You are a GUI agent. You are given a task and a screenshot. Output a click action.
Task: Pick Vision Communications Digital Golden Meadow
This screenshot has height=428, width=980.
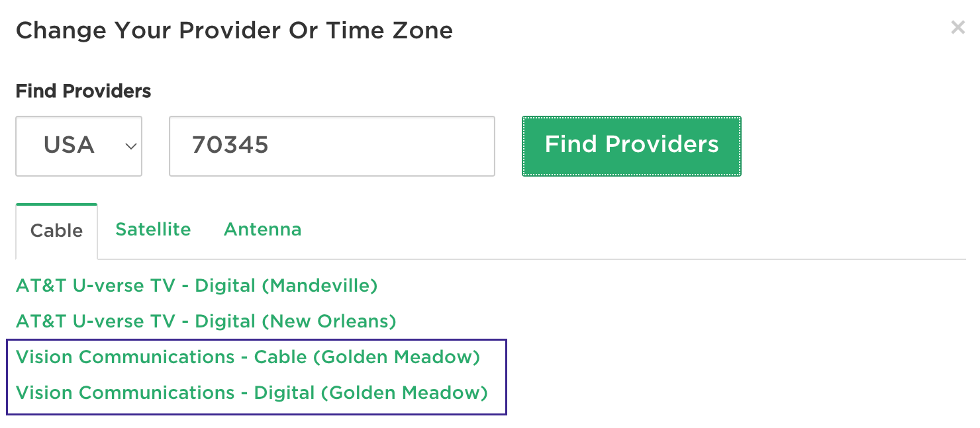pos(251,392)
